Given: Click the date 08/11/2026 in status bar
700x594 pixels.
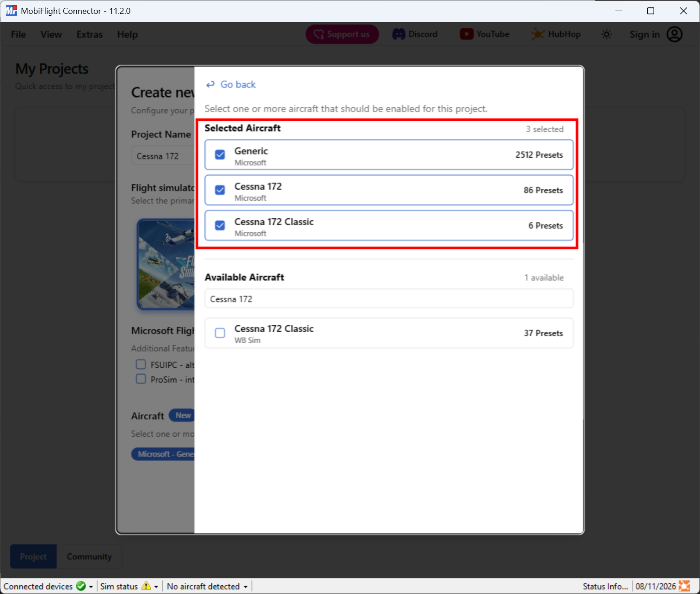Looking at the screenshot, I should coord(656,586).
